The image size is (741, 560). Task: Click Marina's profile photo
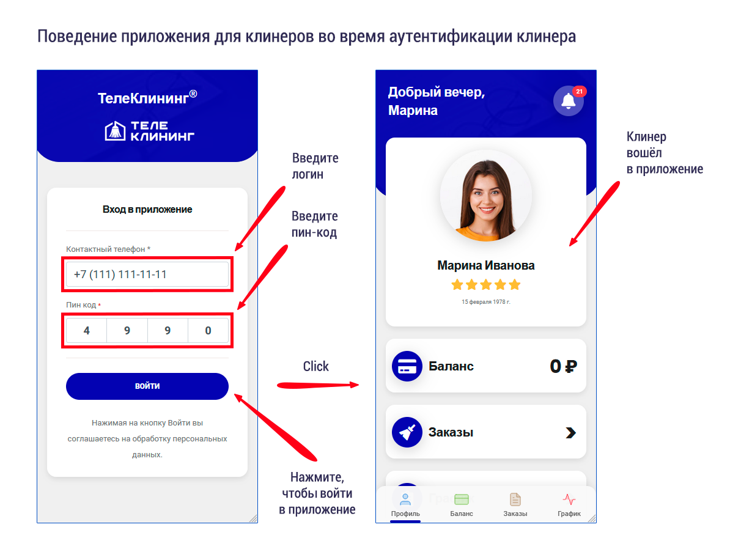(x=486, y=196)
